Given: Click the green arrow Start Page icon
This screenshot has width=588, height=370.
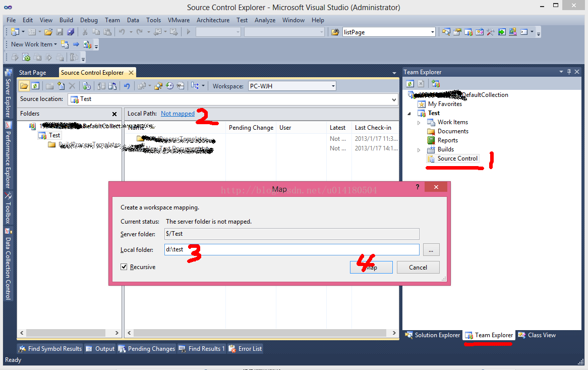Looking at the screenshot, I should click(502, 32).
